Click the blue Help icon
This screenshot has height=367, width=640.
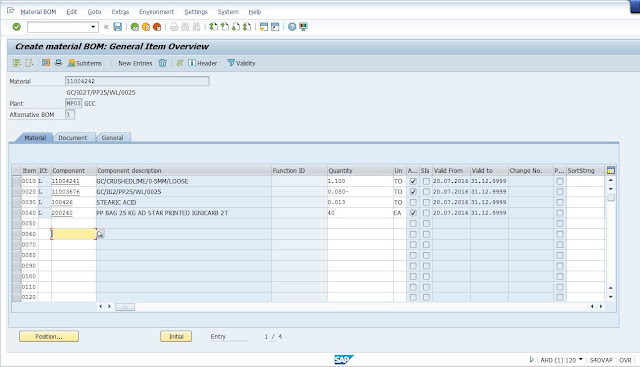tap(292, 27)
